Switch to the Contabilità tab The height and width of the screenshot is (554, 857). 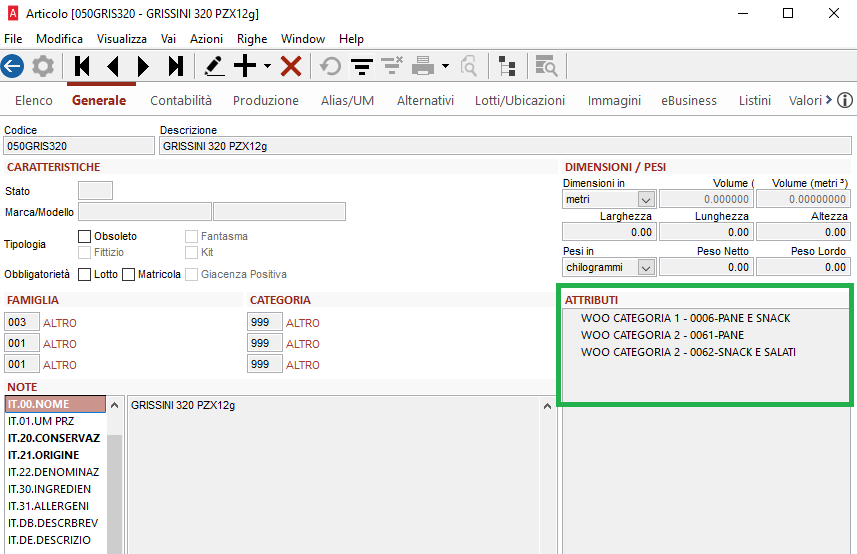[181, 101]
